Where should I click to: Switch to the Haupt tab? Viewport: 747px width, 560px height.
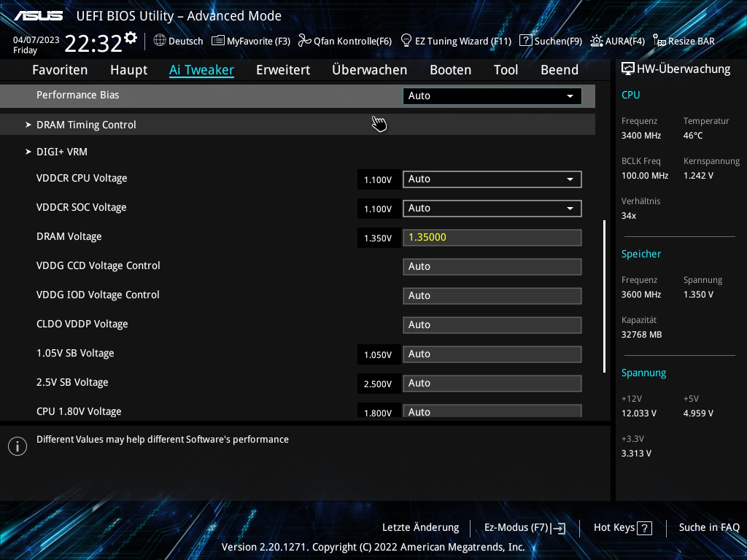[128, 70]
